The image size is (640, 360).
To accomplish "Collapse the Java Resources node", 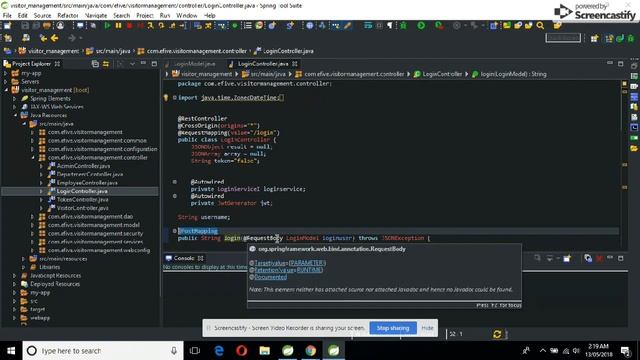I will pos(16,116).
